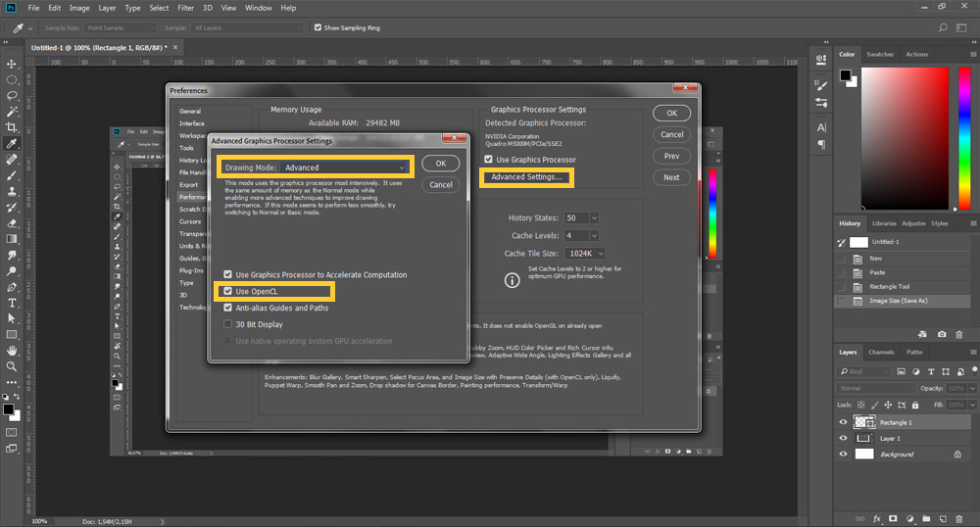Viewport: 980px width, 527px height.
Task: Toggle Use Graphics Processor to Accelerate Computation
Action: click(228, 274)
